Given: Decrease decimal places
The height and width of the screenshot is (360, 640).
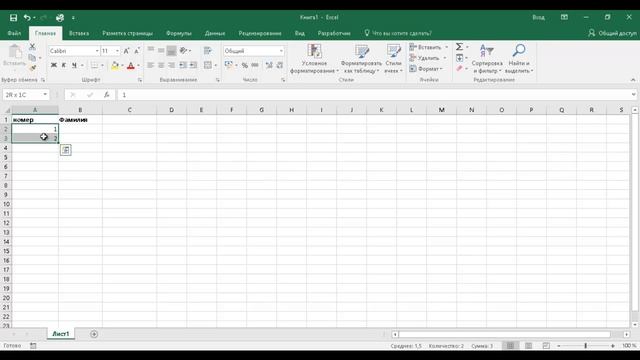Looking at the screenshot, I should (280, 65).
